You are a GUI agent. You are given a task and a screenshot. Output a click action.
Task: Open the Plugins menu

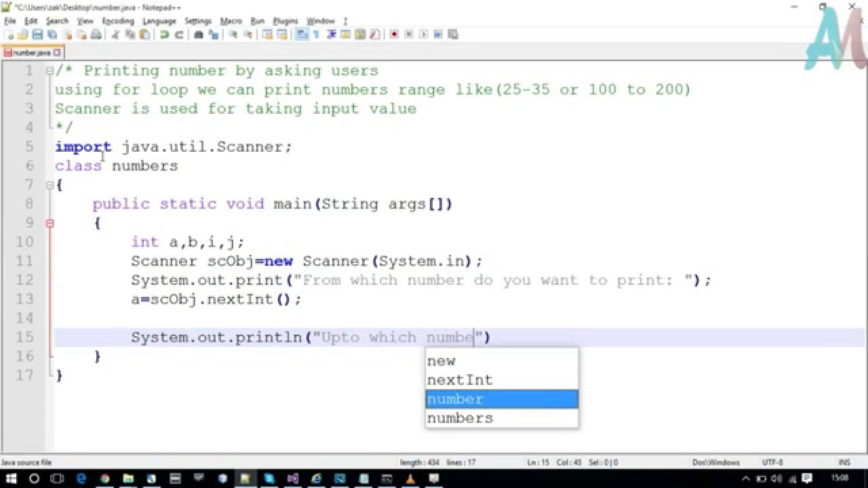click(285, 21)
